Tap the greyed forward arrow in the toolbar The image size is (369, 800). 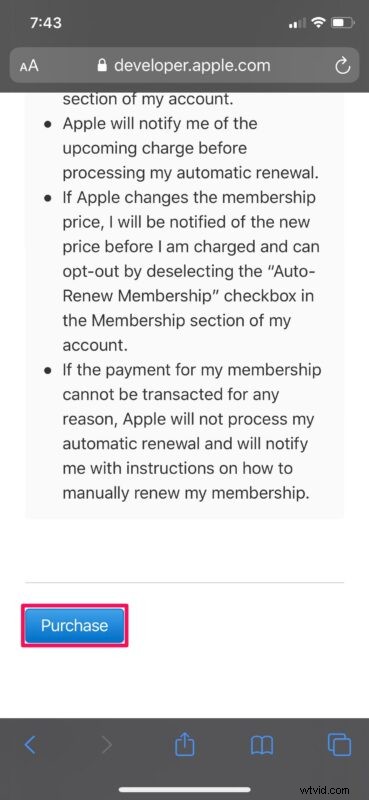pyautogui.click(x=106, y=745)
